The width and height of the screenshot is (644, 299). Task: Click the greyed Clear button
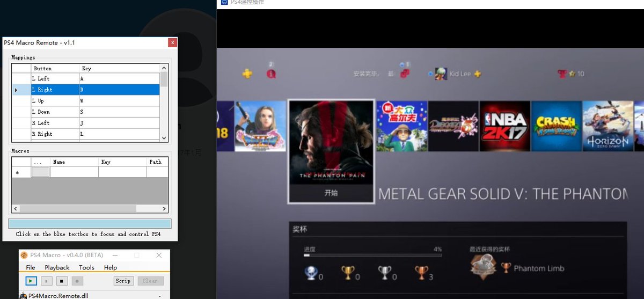tap(150, 281)
